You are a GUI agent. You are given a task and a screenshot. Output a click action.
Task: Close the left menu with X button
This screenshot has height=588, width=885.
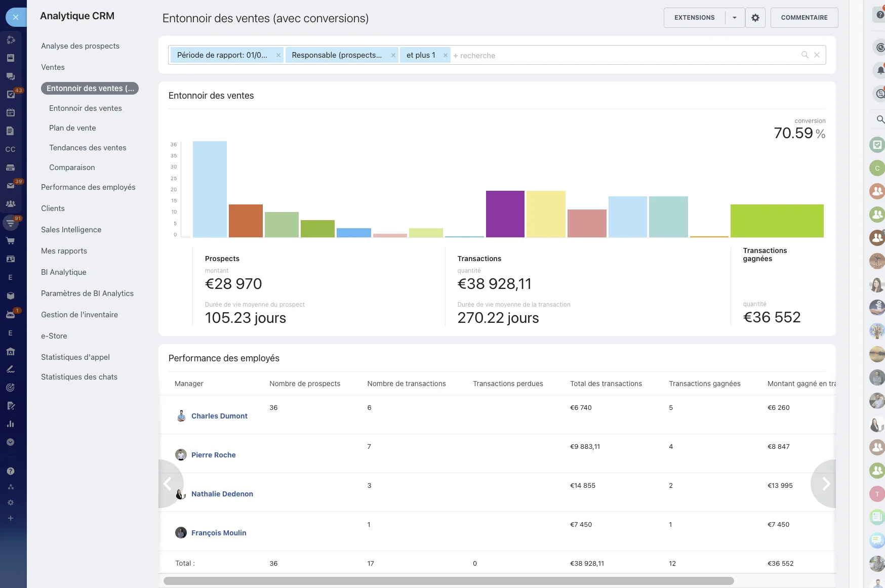[x=16, y=17]
